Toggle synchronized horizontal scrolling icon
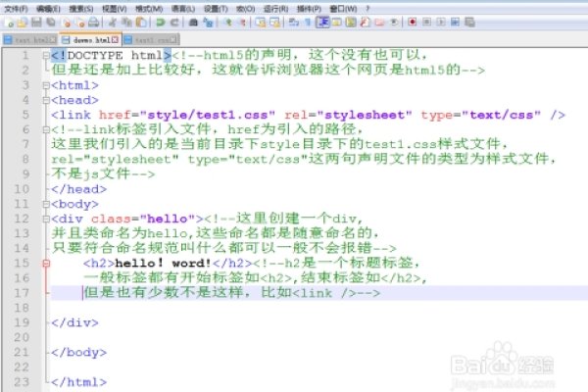The width and height of the screenshot is (588, 392). (x=274, y=23)
